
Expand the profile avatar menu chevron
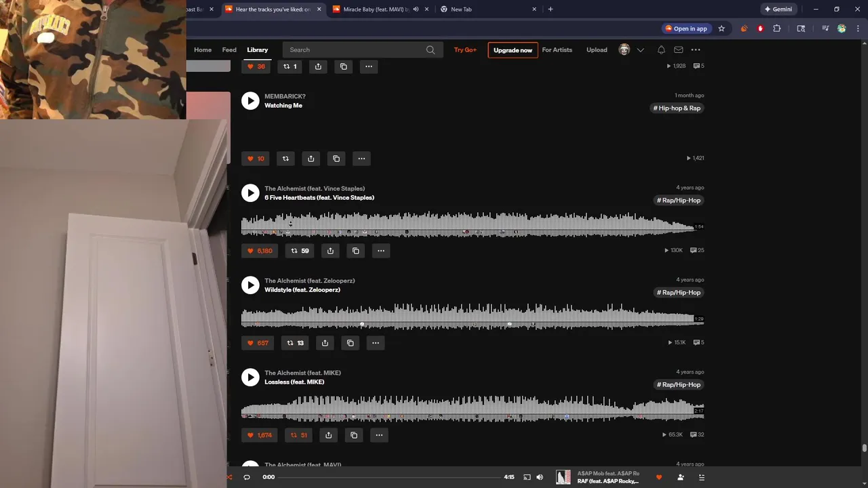click(x=640, y=50)
